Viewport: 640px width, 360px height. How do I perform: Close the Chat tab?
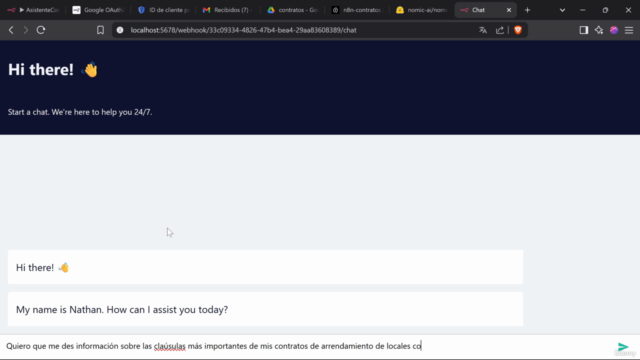click(x=509, y=10)
